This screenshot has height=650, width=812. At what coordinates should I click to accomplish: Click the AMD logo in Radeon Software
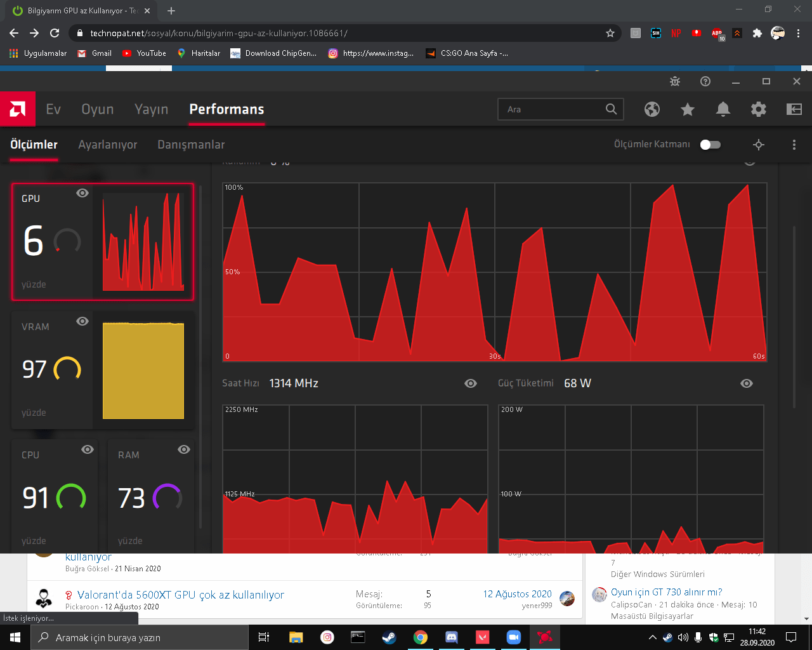(x=18, y=109)
